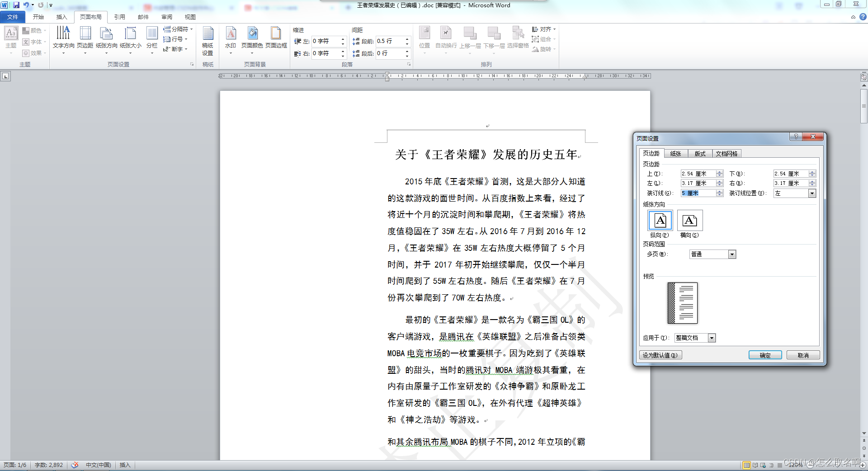Minimize the ribbon with the caret icon

tap(853, 17)
